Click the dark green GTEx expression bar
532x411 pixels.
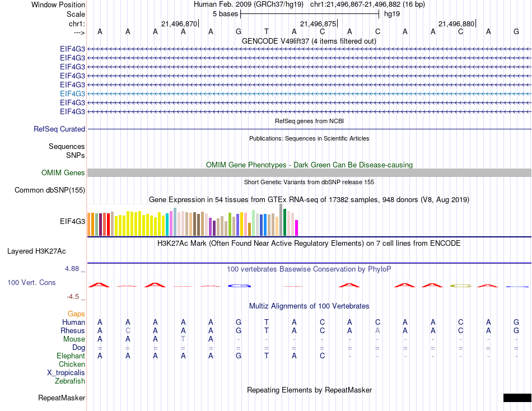(284, 222)
